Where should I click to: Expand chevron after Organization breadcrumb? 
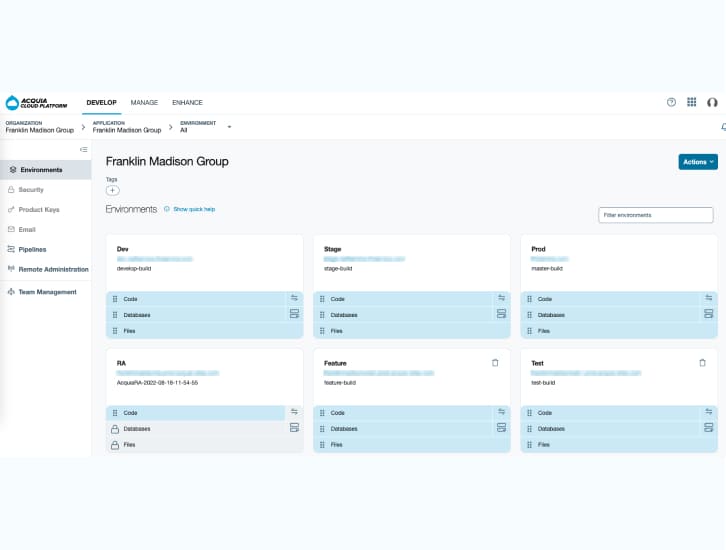pyautogui.click(x=83, y=126)
